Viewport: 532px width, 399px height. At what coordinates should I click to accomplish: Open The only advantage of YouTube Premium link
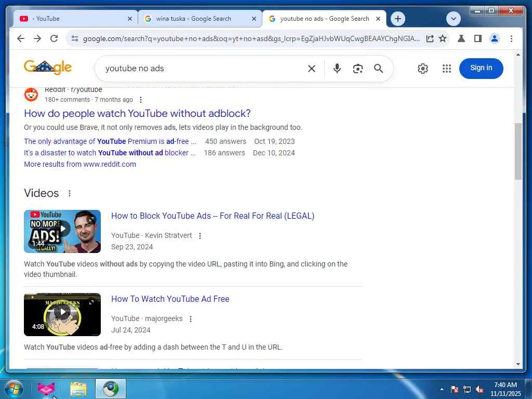[110, 141]
